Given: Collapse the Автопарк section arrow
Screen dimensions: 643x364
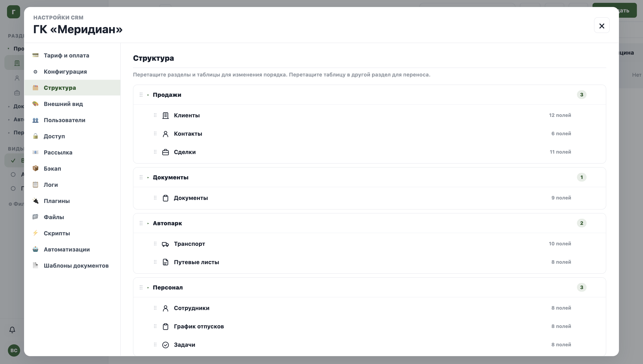Looking at the screenshot, I should 148,223.
